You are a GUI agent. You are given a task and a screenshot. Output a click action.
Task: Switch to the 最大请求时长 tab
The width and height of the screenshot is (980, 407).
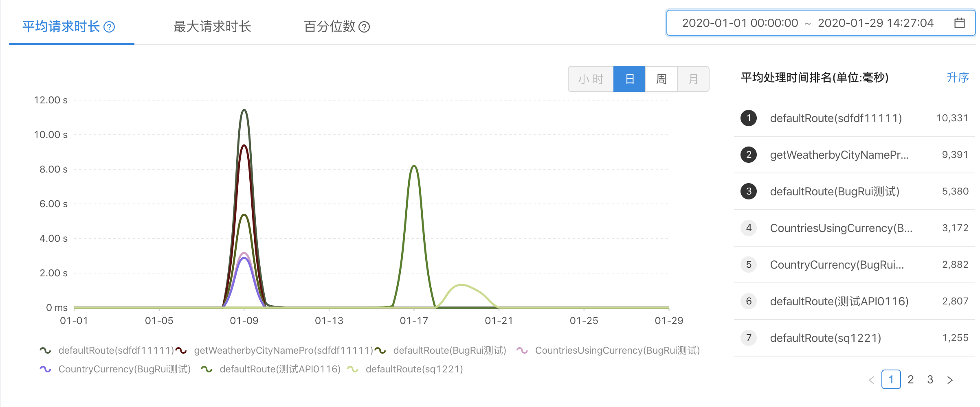(212, 27)
